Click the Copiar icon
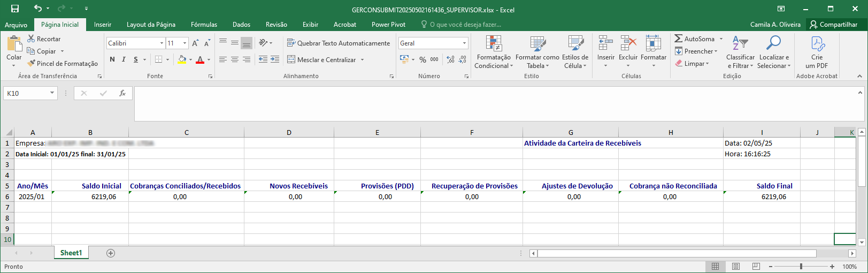Image resolution: width=868 pixels, height=273 pixels. (31, 51)
